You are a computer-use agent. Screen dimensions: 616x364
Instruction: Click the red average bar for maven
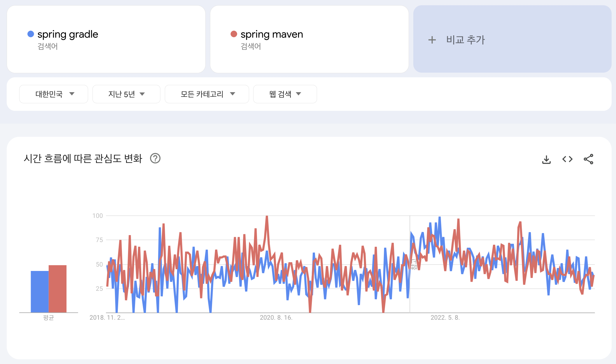57,289
